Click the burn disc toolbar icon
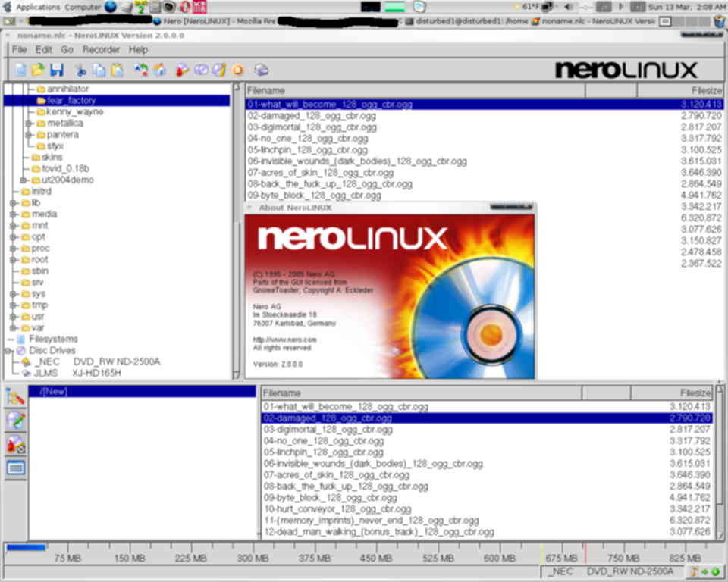Screen dimensions: 728x582 [x=183, y=70]
